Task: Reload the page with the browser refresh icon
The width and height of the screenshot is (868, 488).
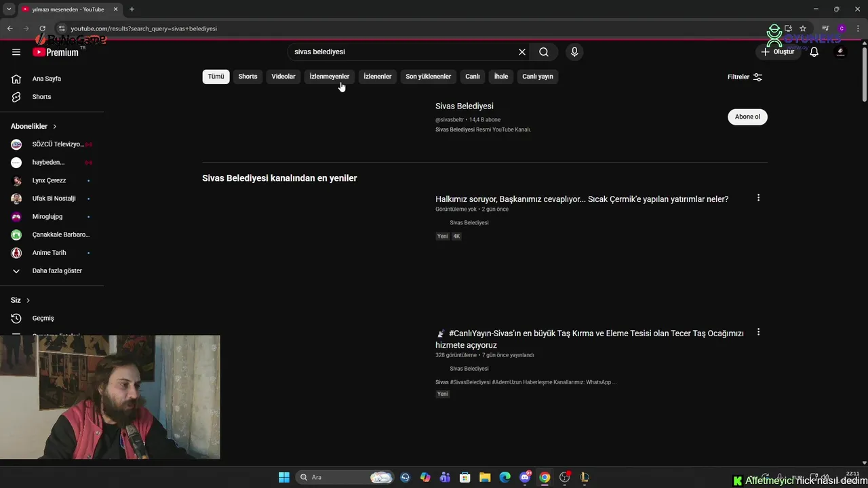Action: [42, 28]
